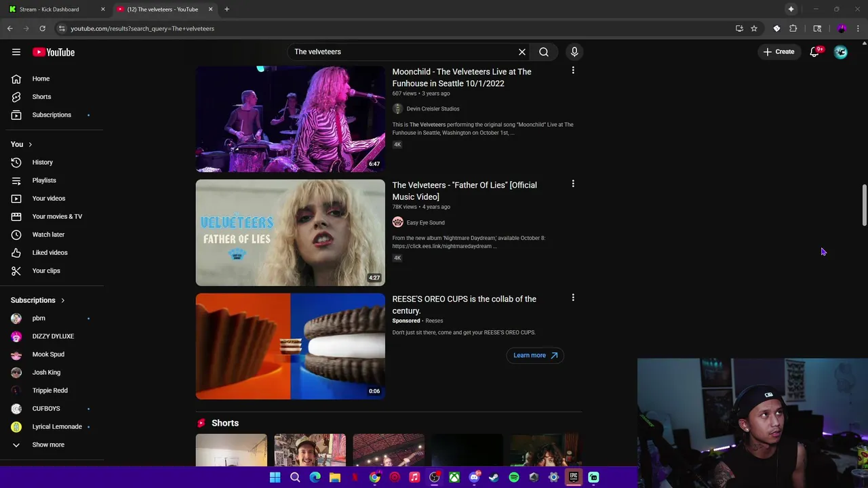
Task: Go back in browser history
Action: (x=10, y=28)
